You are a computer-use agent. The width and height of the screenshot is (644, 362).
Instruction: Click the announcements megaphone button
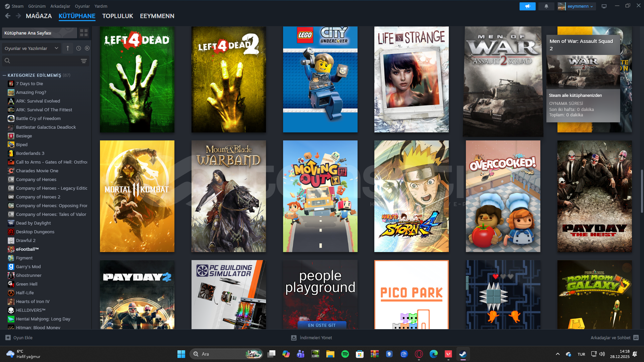click(527, 6)
